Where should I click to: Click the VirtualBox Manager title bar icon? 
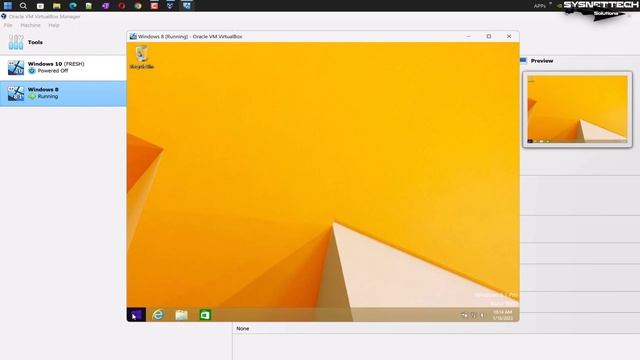point(4,16)
